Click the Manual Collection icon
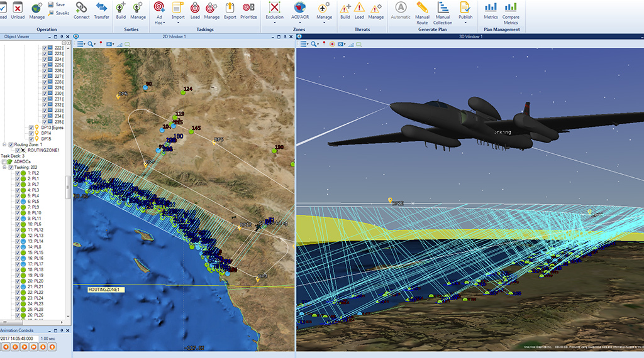 (x=443, y=8)
